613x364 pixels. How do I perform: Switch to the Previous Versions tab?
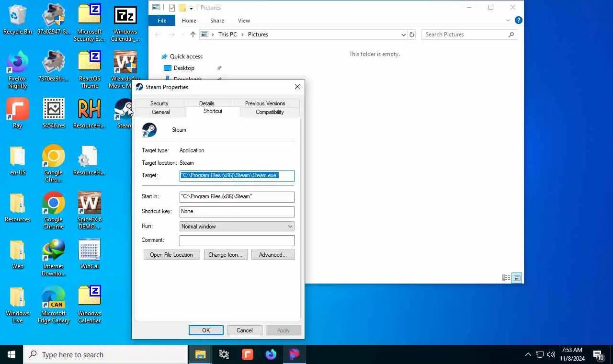(x=265, y=103)
